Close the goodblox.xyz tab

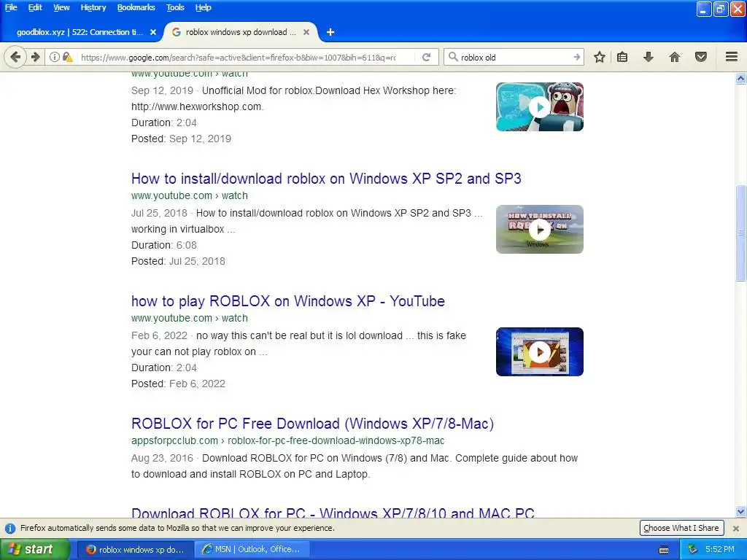[x=153, y=32]
